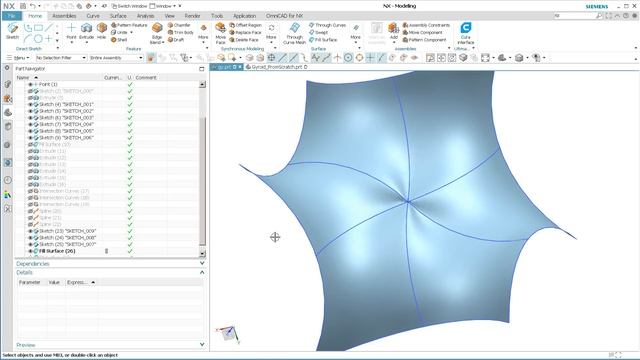Click the Draft command
This screenshot has height=360, width=640.
pos(176,40)
